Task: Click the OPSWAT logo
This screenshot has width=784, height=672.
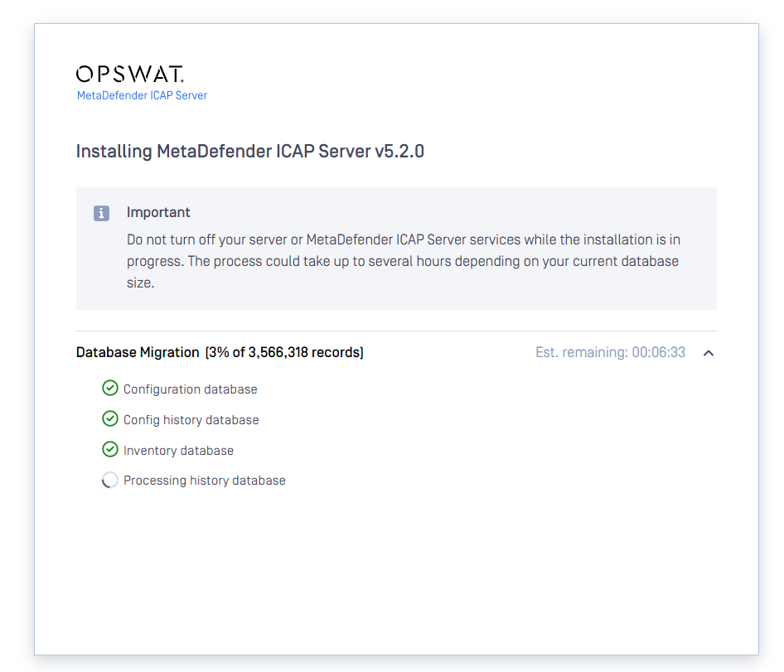Action: tap(130, 74)
